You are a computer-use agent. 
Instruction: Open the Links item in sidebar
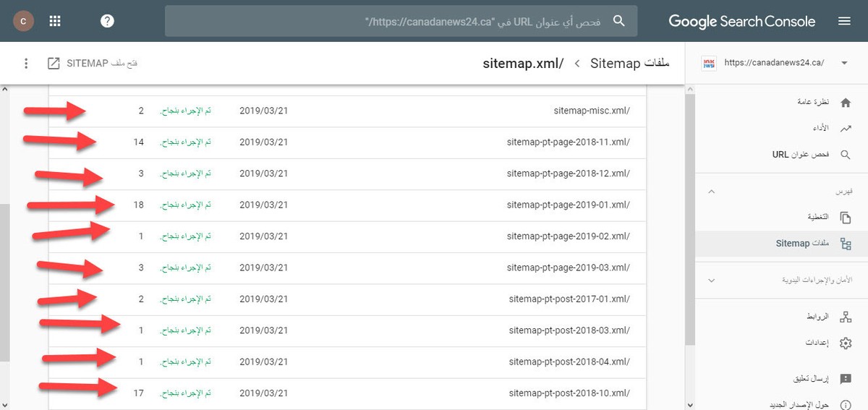pos(781,317)
